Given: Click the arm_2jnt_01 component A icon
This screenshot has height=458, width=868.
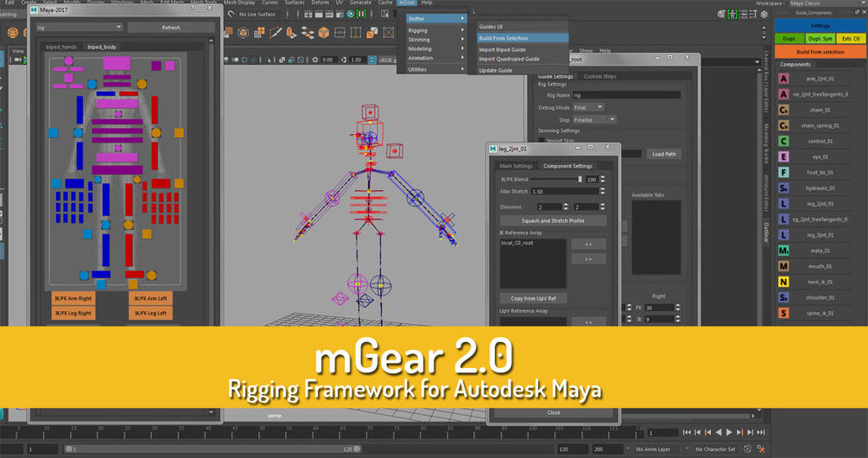Looking at the screenshot, I should [783, 79].
